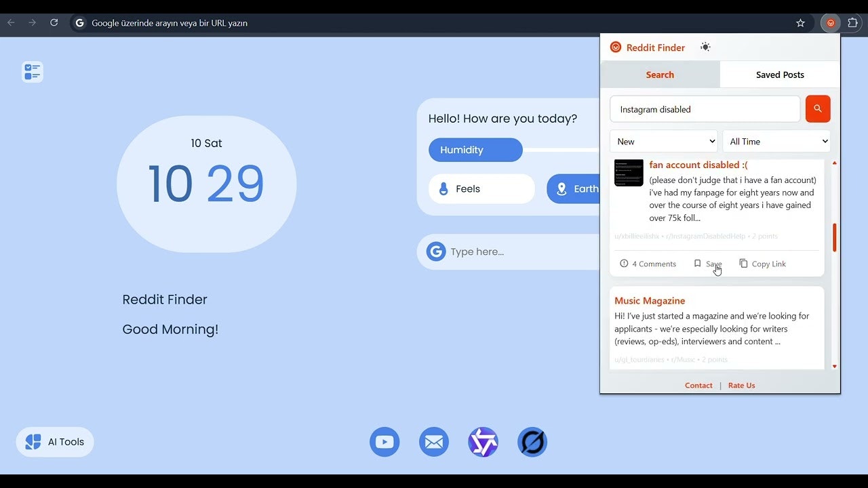Click the 10 29 clock display
Viewport: 868px width, 488px height.
pyautogui.click(x=206, y=184)
